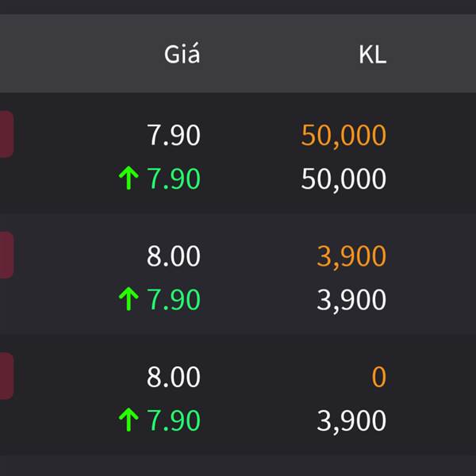Click orange 0 volume value
The width and height of the screenshot is (476, 476).
click(379, 376)
